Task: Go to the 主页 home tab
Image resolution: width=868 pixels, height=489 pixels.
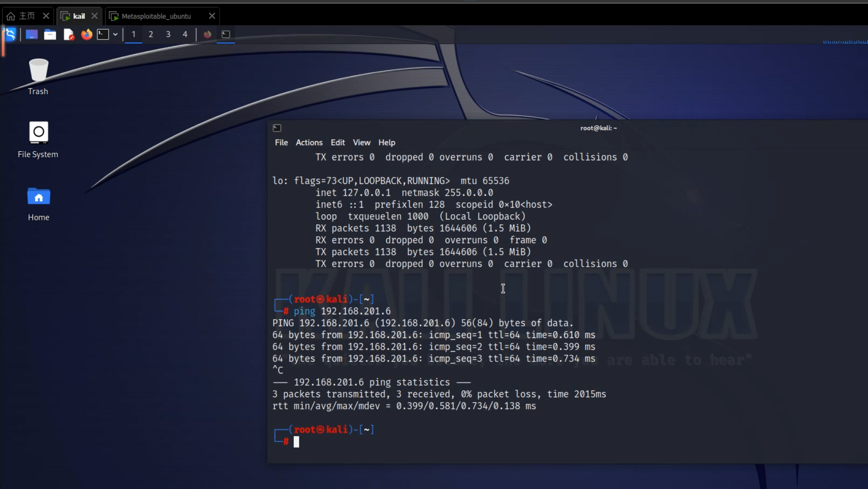Action: (x=22, y=16)
